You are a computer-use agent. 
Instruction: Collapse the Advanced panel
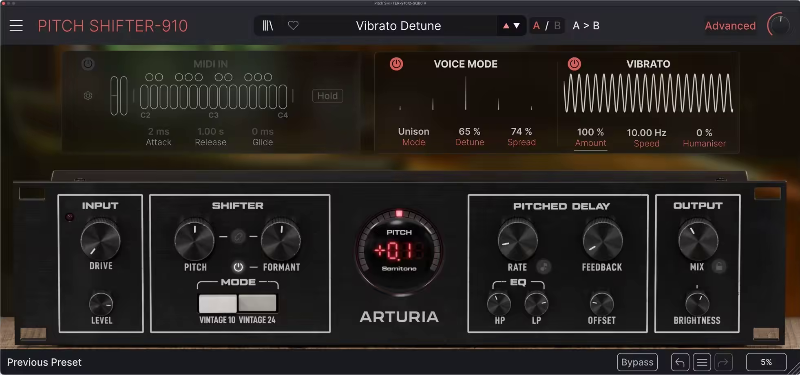coord(730,26)
